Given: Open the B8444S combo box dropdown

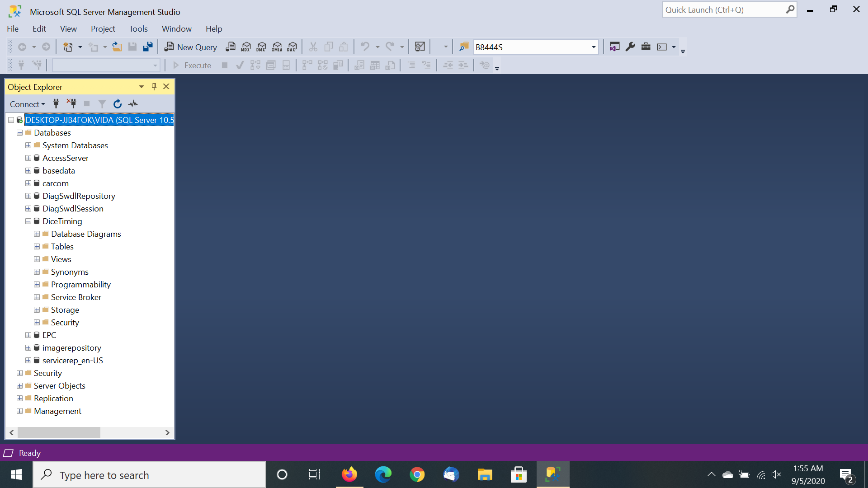Looking at the screenshot, I should point(594,47).
